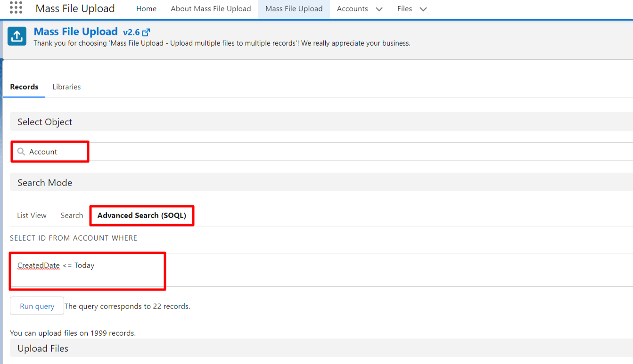
Task: Focus the Account object search field
Action: 321,152
